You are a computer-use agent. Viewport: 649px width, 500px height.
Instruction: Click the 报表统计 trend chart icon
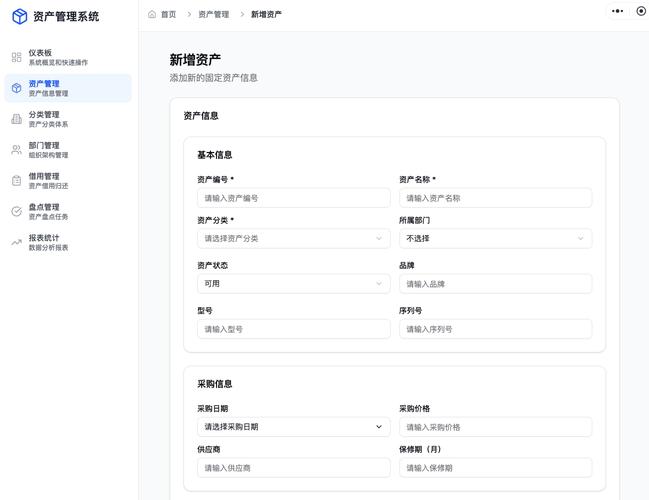click(x=16, y=242)
